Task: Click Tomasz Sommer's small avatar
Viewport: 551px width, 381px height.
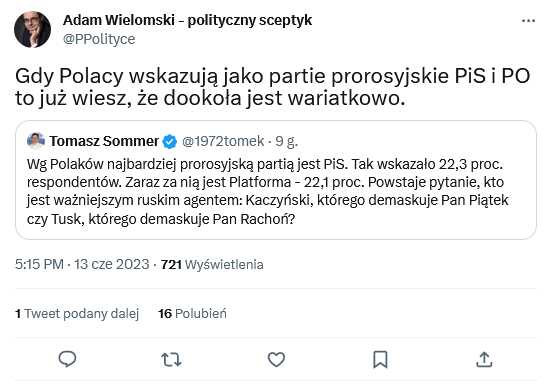Action: (35, 141)
